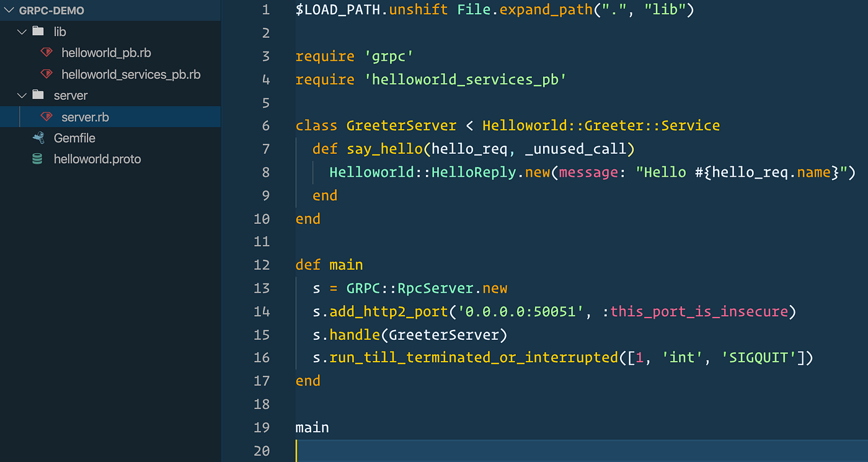This screenshot has width=868, height=462.
Task: Click the Ruby icon in the highlighted server.rb row
Action: (46, 116)
